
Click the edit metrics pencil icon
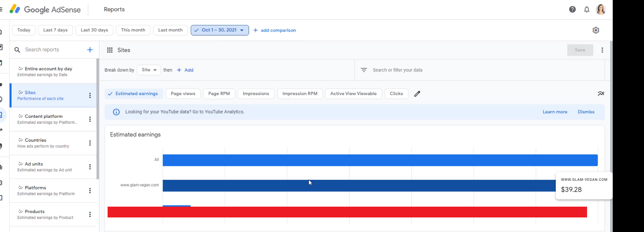click(x=417, y=94)
